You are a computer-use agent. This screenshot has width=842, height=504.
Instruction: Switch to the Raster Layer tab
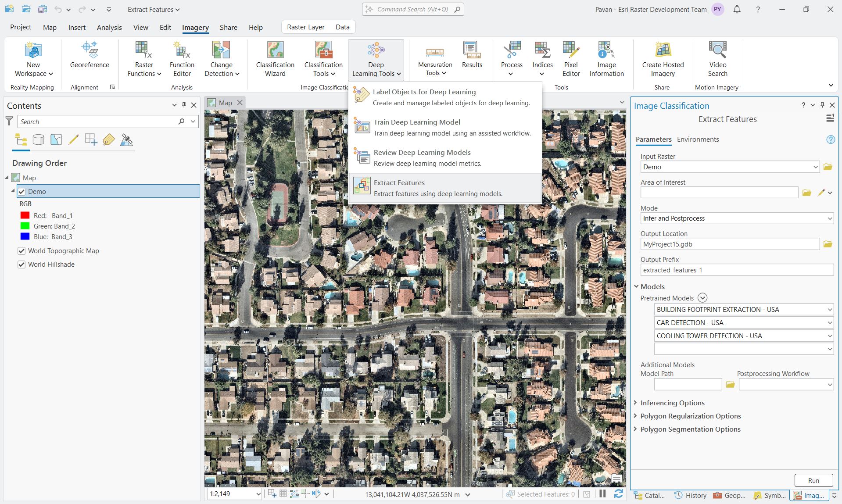tap(306, 27)
